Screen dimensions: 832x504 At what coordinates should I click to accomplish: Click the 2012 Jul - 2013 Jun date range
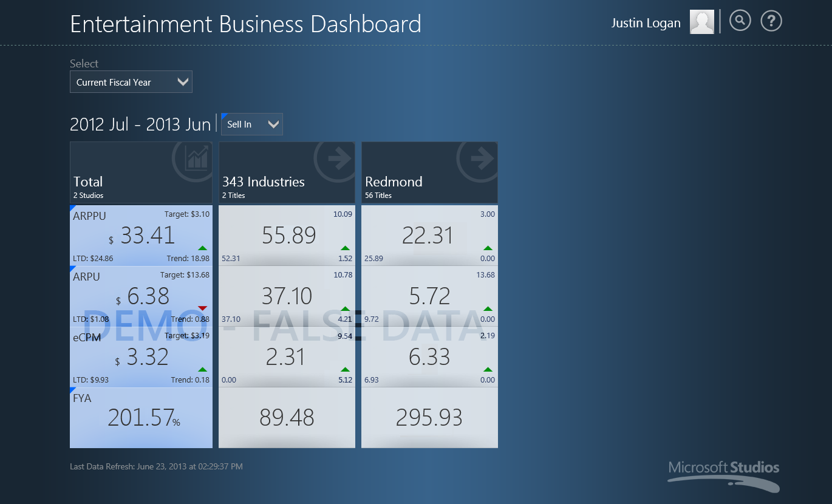[x=140, y=124]
